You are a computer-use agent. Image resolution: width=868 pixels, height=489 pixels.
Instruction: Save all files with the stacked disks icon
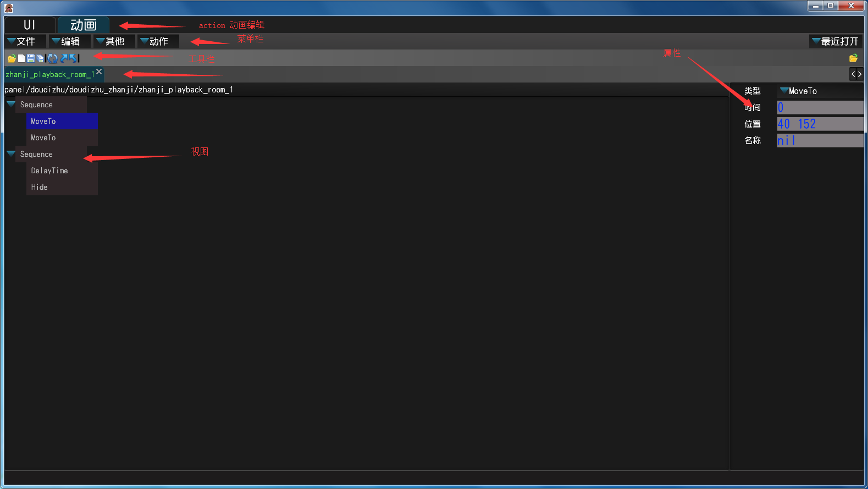pyautogui.click(x=40, y=58)
